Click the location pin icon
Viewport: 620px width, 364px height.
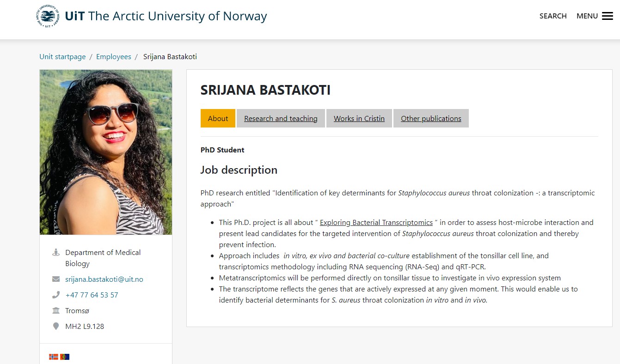tap(56, 326)
